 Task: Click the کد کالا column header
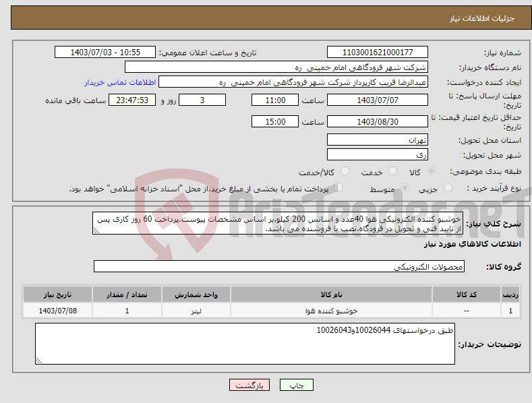(467, 294)
